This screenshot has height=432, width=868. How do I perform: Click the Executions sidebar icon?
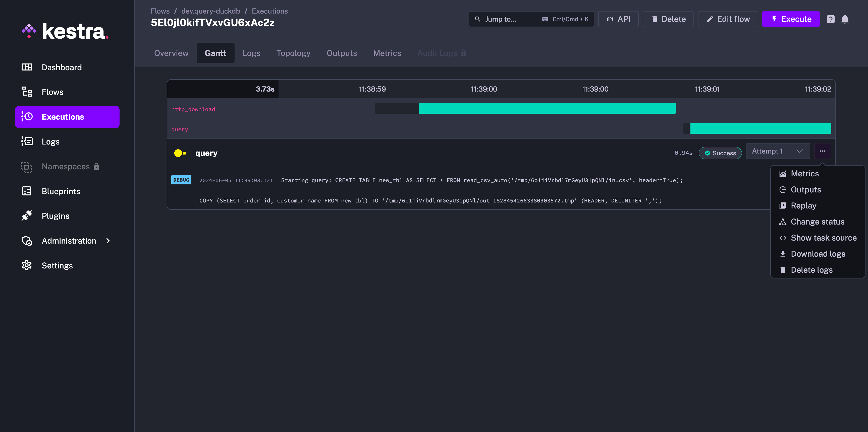[x=27, y=116]
